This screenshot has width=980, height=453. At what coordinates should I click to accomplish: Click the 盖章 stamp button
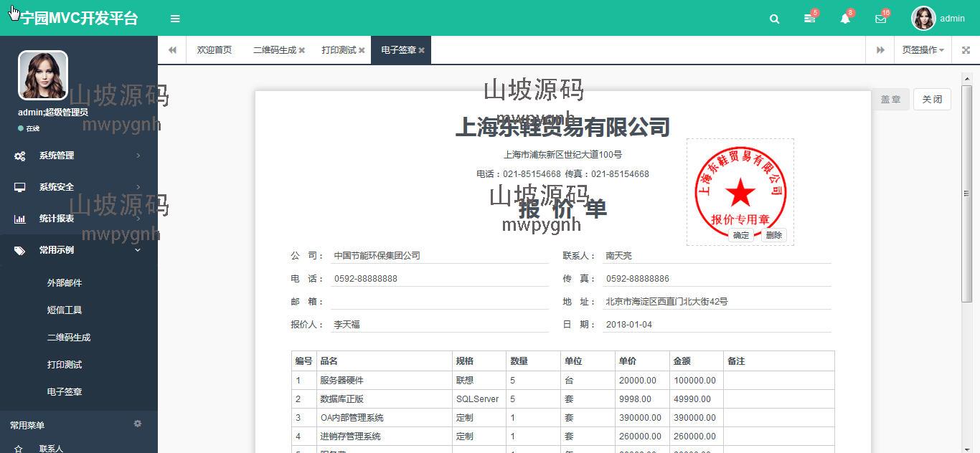point(890,100)
